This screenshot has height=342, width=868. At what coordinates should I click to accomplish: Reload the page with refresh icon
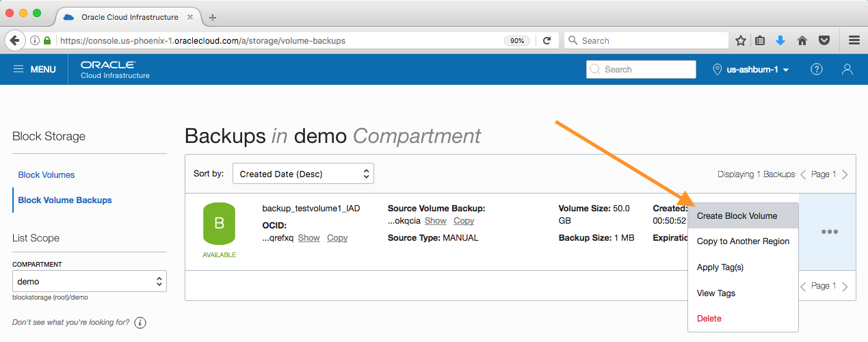[547, 40]
